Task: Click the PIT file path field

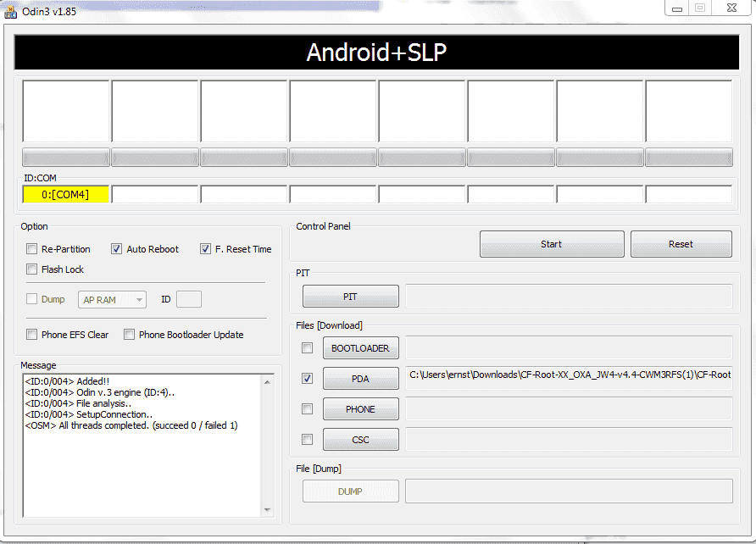Action: 569,296
